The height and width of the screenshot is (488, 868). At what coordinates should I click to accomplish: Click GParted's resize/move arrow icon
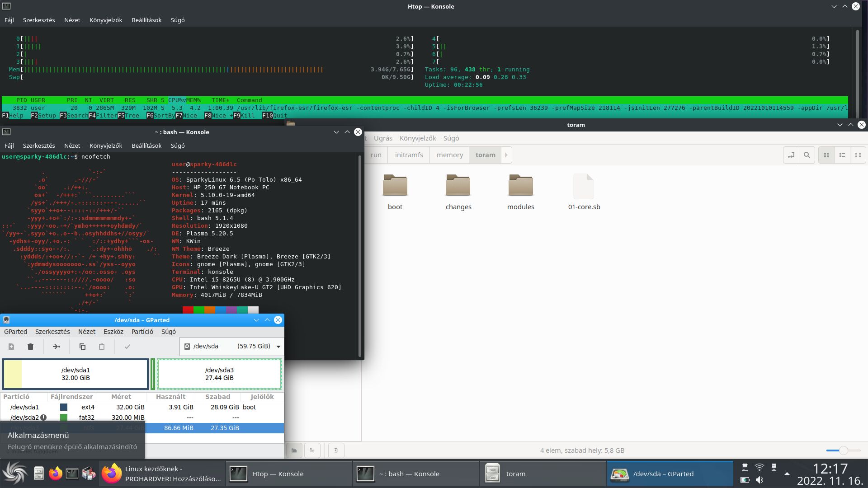coord(57,347)
